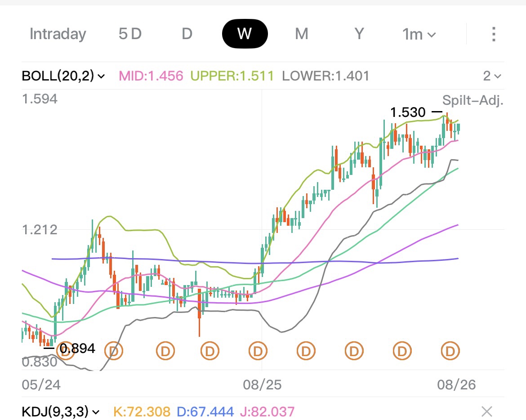Click the 1.594 axis price label
This screenshot has width=526, height=420.
[40, 99]
